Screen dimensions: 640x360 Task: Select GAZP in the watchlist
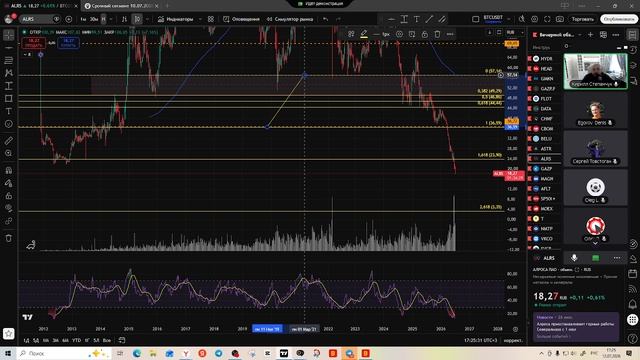pyautogui.click(x=546, y=169)
